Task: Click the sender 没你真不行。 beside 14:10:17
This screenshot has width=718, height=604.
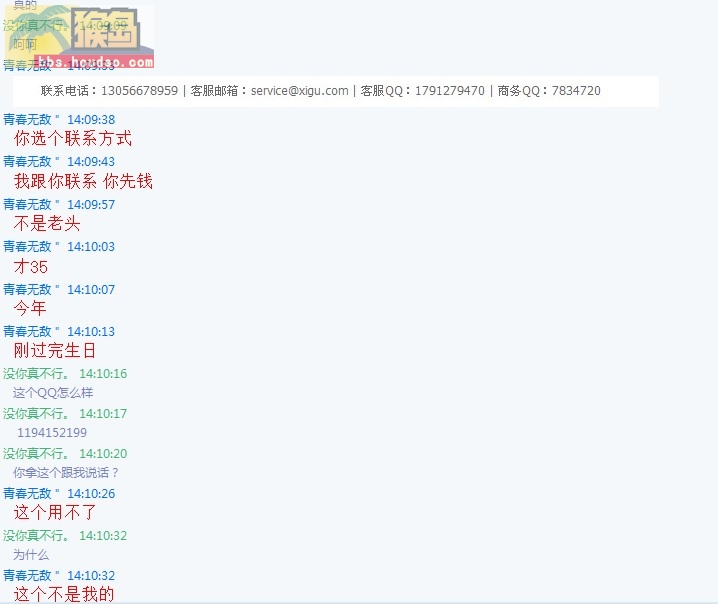Action: 37,414
